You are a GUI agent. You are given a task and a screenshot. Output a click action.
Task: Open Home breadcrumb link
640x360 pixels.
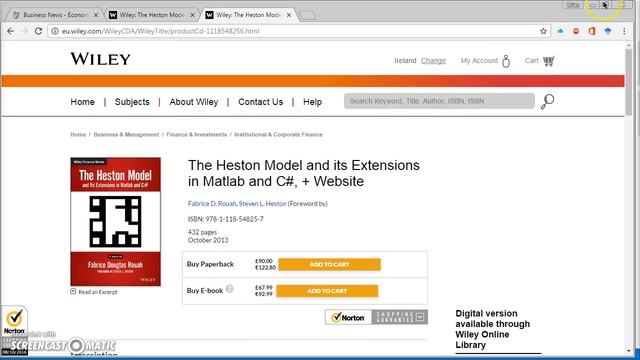coord(78,134)
